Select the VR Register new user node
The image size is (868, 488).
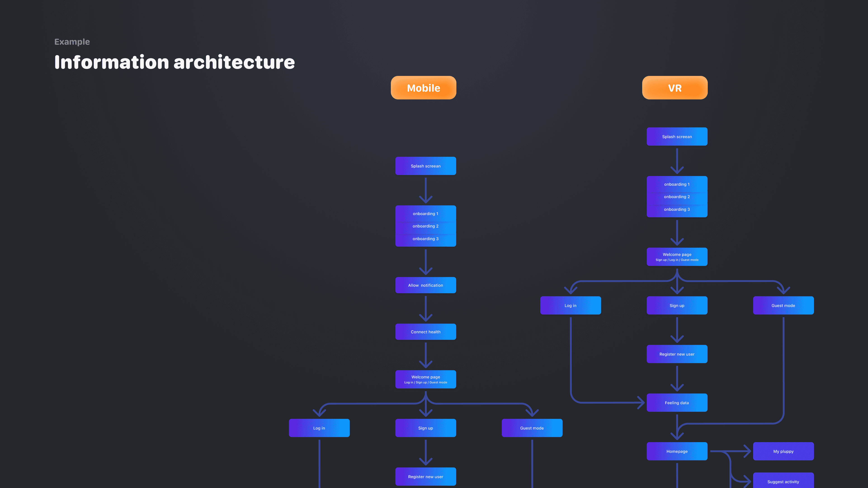click(677, 354)
